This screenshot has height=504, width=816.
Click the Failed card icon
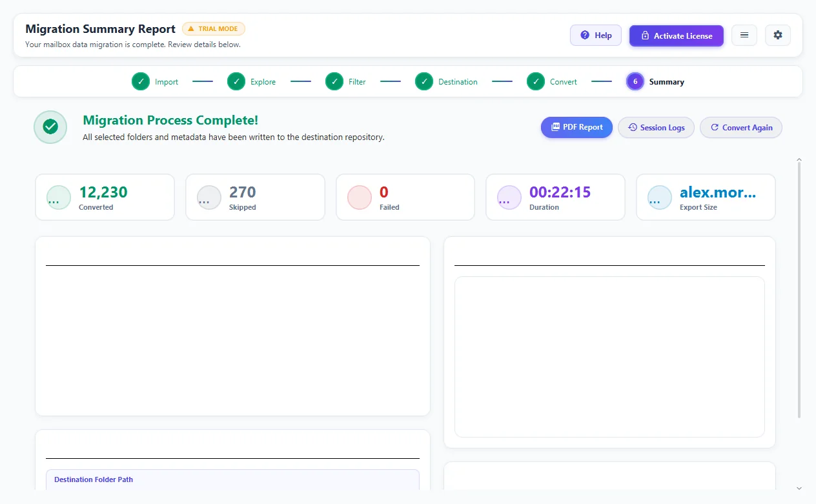point(360,197)
